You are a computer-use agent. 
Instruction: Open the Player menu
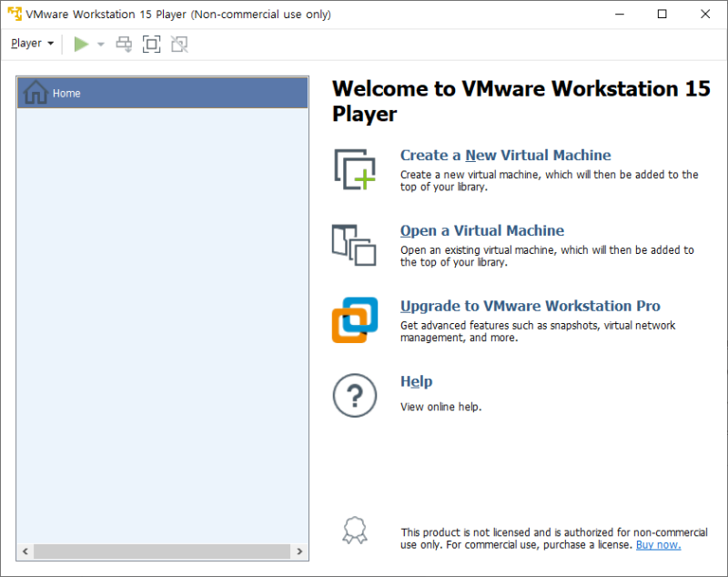[x=25, y=43]
